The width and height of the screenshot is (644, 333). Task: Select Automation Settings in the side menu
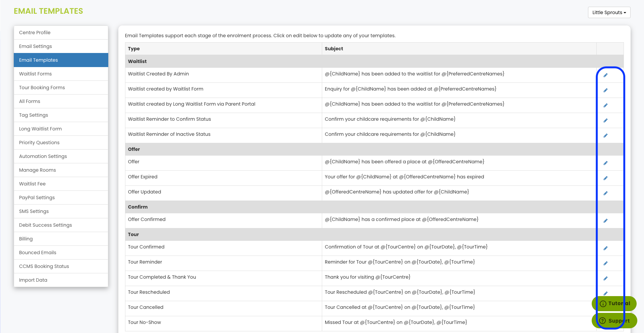61,156
